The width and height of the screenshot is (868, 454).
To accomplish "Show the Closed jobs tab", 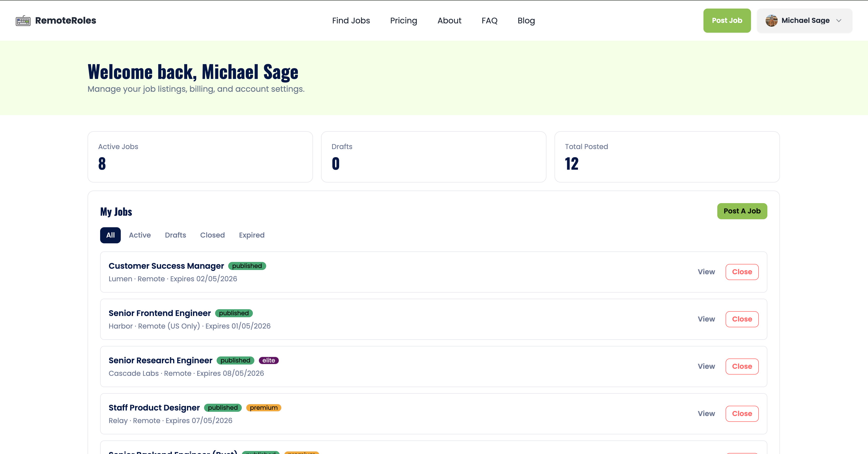I will (x=212, y=235).
